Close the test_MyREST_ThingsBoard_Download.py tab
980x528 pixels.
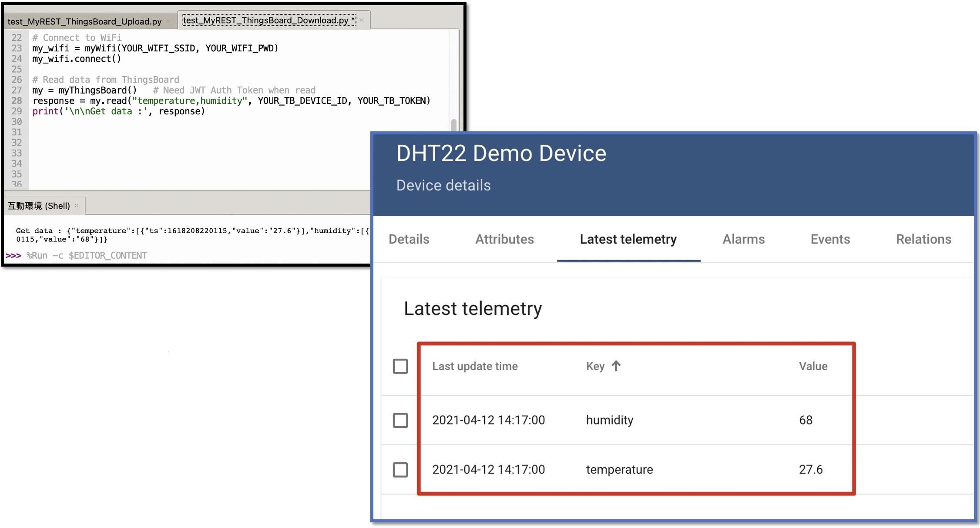coord(361,20)
